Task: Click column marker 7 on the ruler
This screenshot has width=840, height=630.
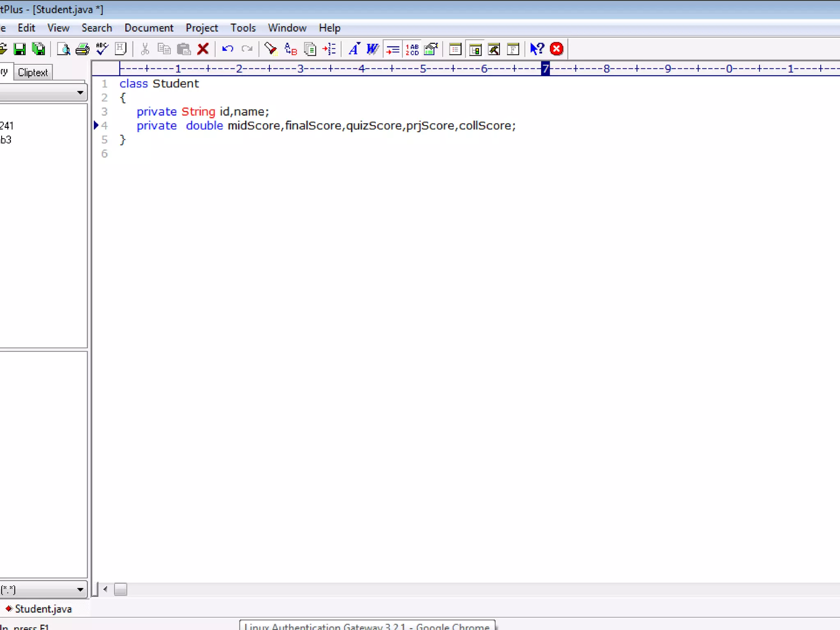Action: coord(545,68)
